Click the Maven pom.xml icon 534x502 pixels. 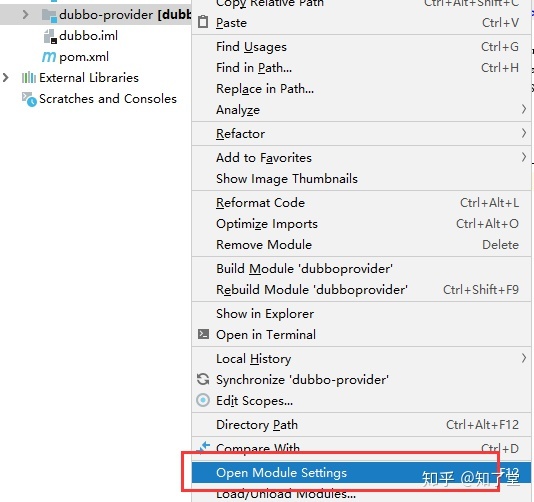click(x=49, y=57)
